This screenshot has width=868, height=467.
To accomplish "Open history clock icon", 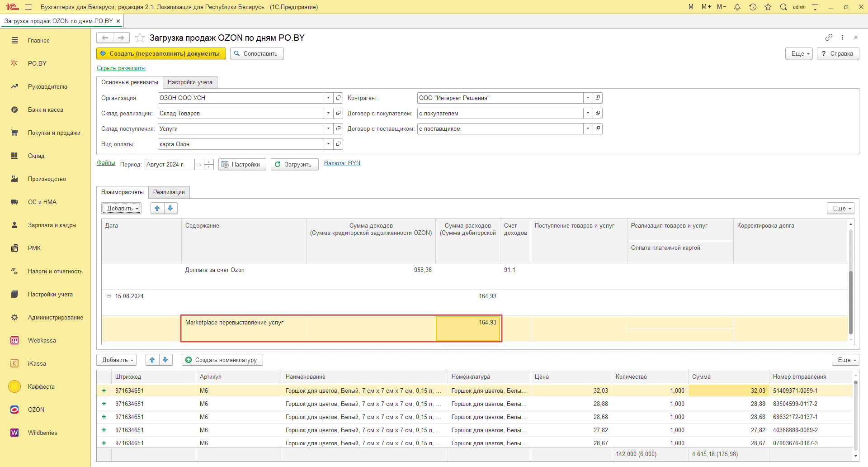I will [x=753, y=7].
